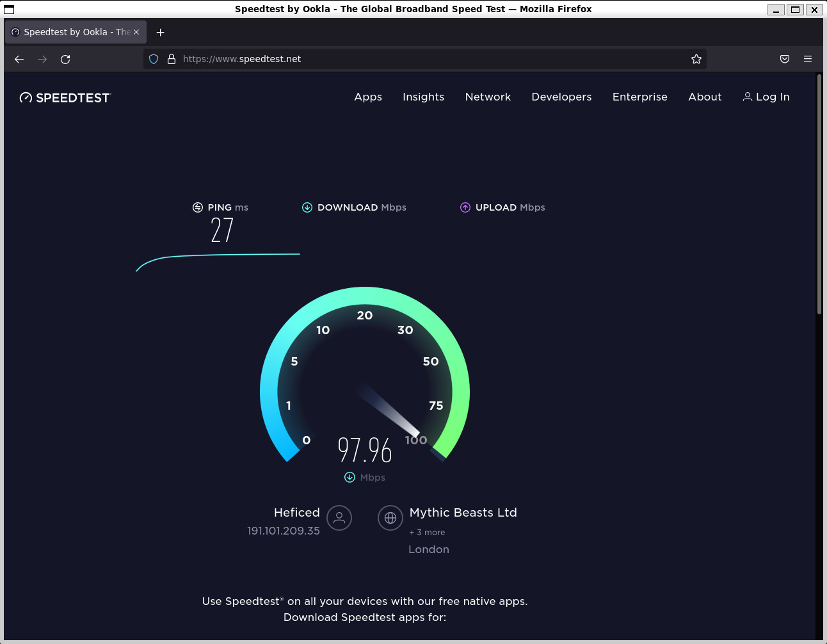The image size is (827, 644).
Task: Click the ping icon beside PING ms
Action: click(x=198, y=207)
